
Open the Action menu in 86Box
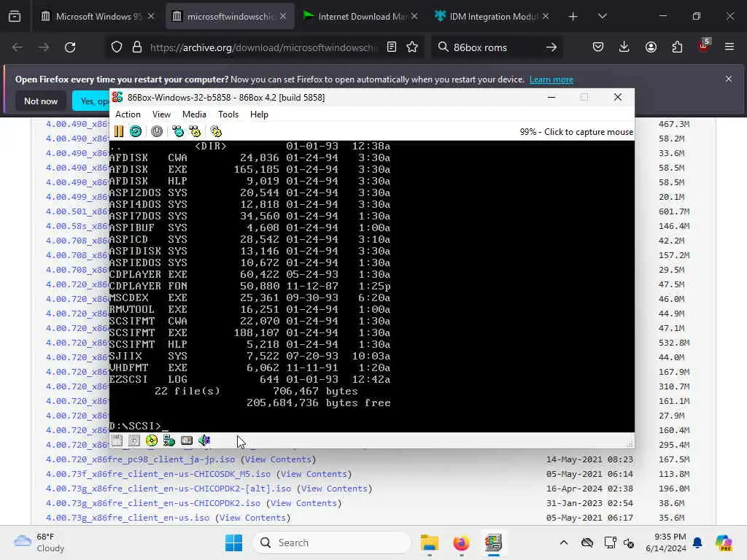click(128, 114)
